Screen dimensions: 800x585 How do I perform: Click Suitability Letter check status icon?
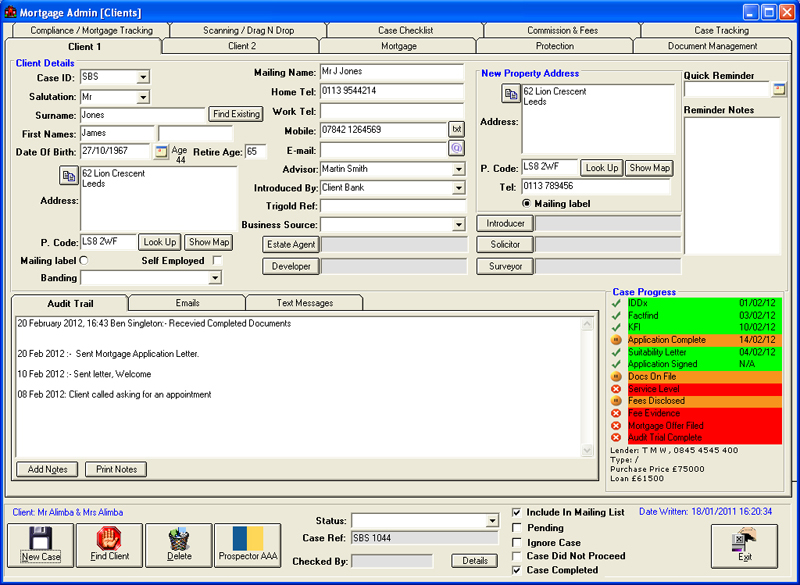(616, 352)
